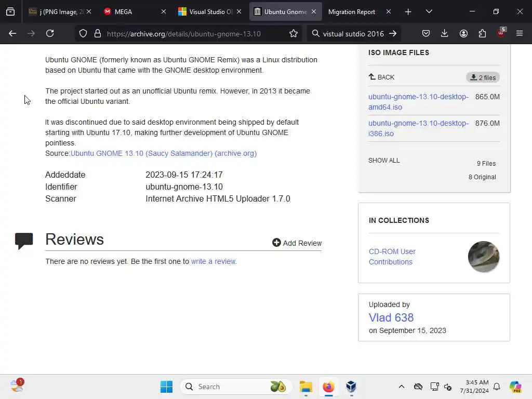
Task: Open Copilot preview icon in taskbar
Action: click(x=515, y=387)
